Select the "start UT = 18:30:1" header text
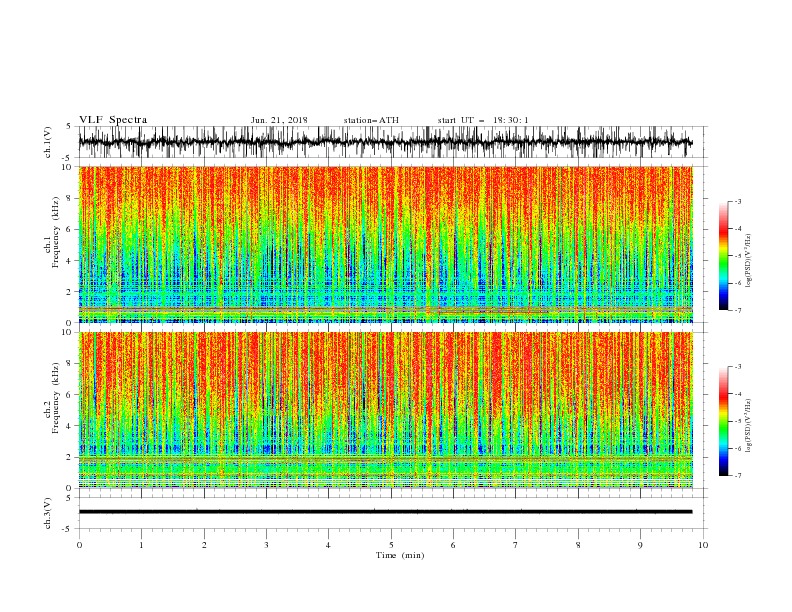 (483, 120)
